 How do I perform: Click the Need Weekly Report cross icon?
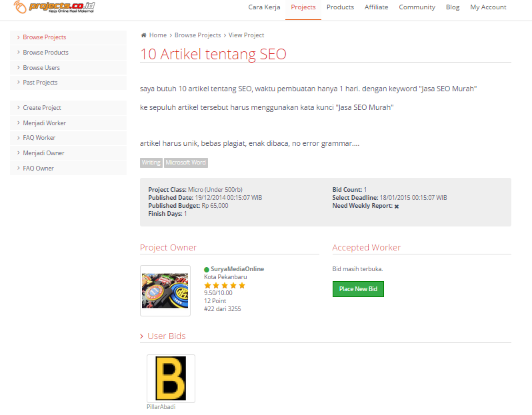[x=397, y=207]
